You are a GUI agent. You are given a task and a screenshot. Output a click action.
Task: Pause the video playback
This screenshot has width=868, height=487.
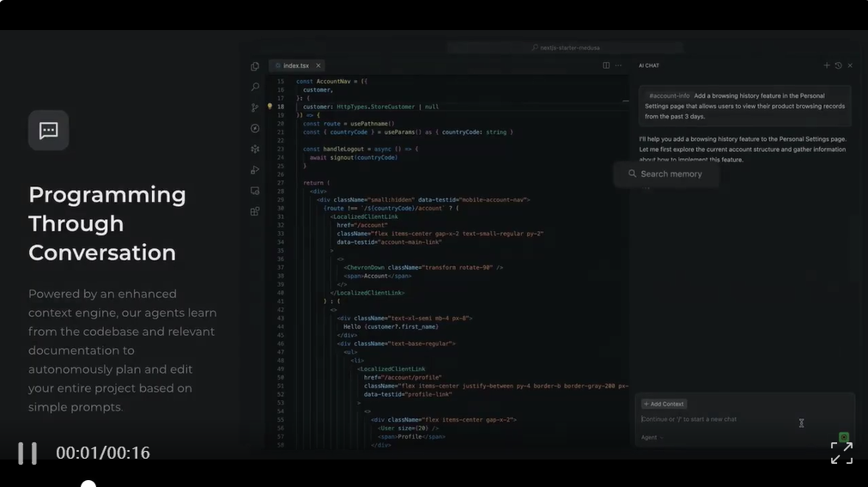[27, 453]
